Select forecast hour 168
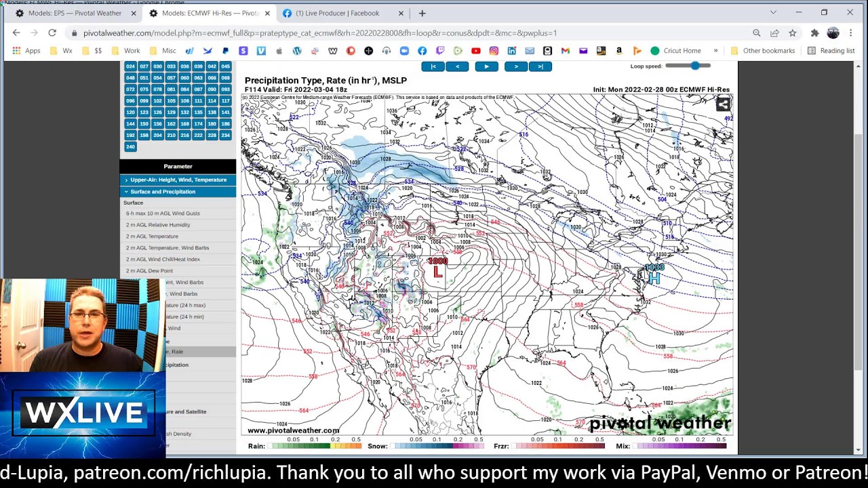Viewport: 868px width, 488px height. 184,124
